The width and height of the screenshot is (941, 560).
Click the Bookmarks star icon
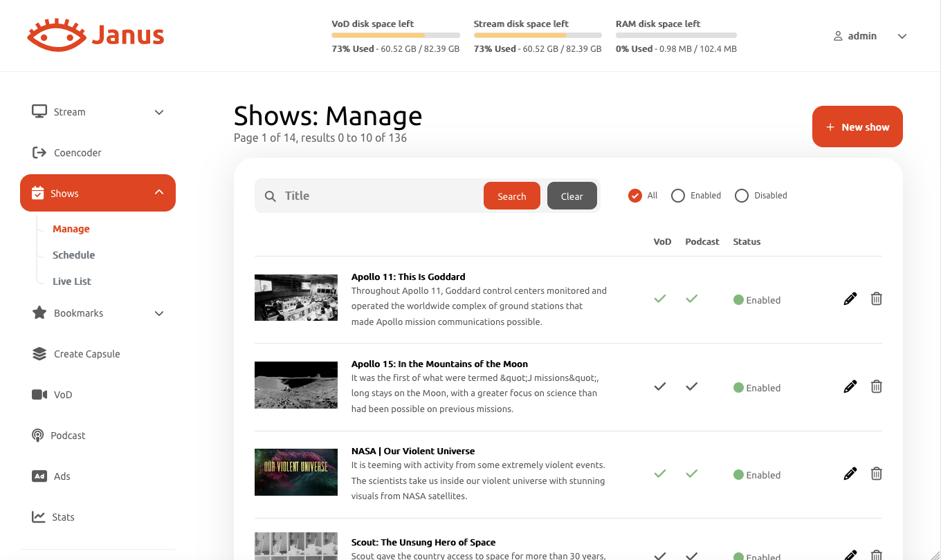tap(39, 312)
